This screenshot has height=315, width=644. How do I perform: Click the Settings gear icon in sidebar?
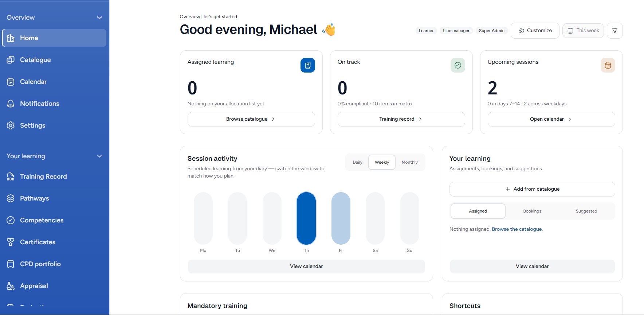(x=11, y=125)
